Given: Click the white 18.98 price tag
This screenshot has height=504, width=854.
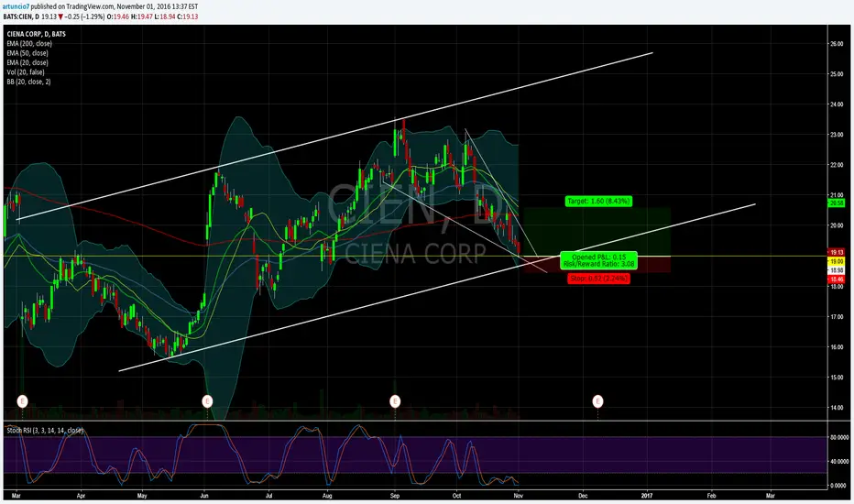Looking at the screenshot, I should (x=837, y=270).
